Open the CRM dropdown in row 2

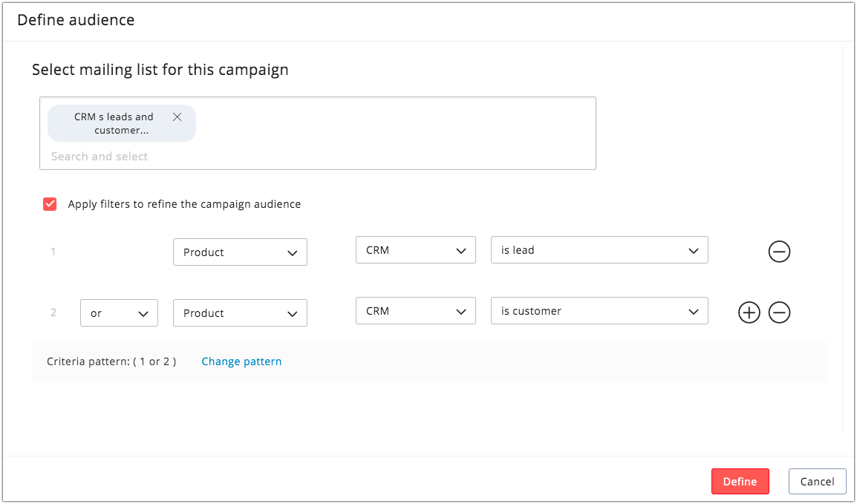coord(415,311)
